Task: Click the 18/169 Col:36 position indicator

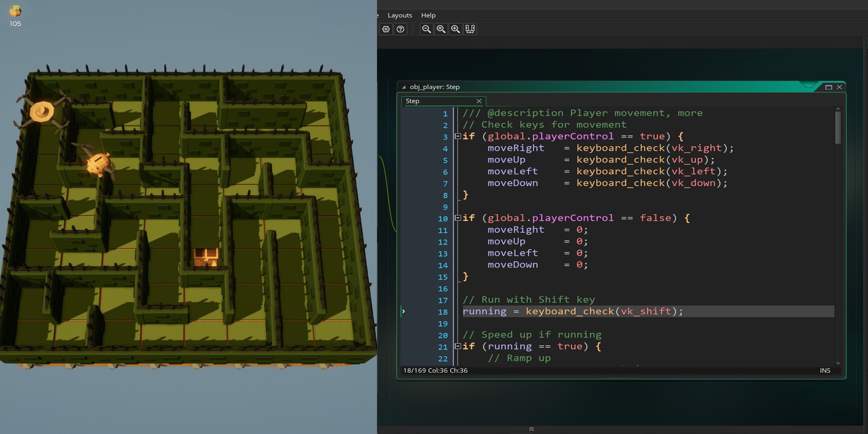Action: (435, 370)
